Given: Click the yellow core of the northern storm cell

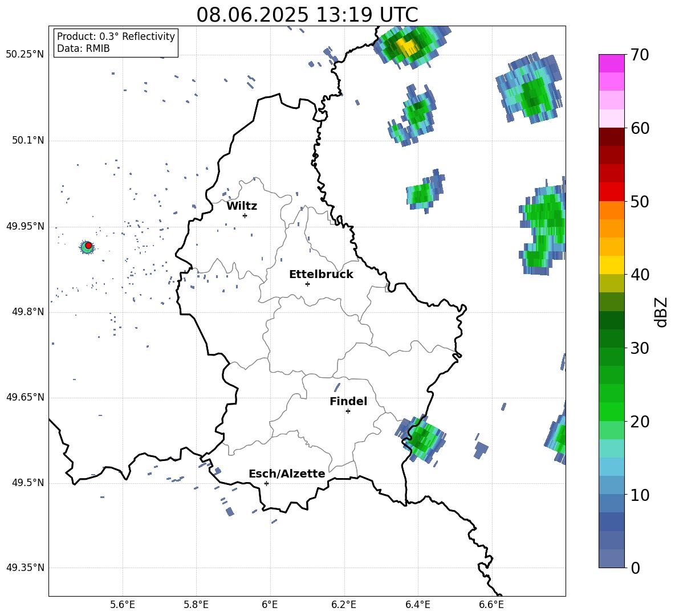Looking at the screenshot, I should click(407, 46).
